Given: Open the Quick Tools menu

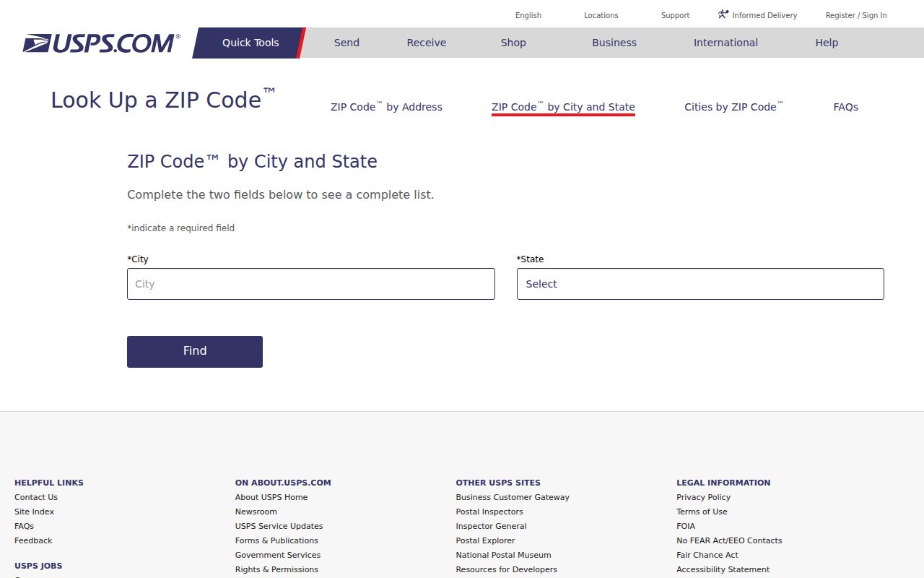Looking at the screenshot, I should (250, 43).
